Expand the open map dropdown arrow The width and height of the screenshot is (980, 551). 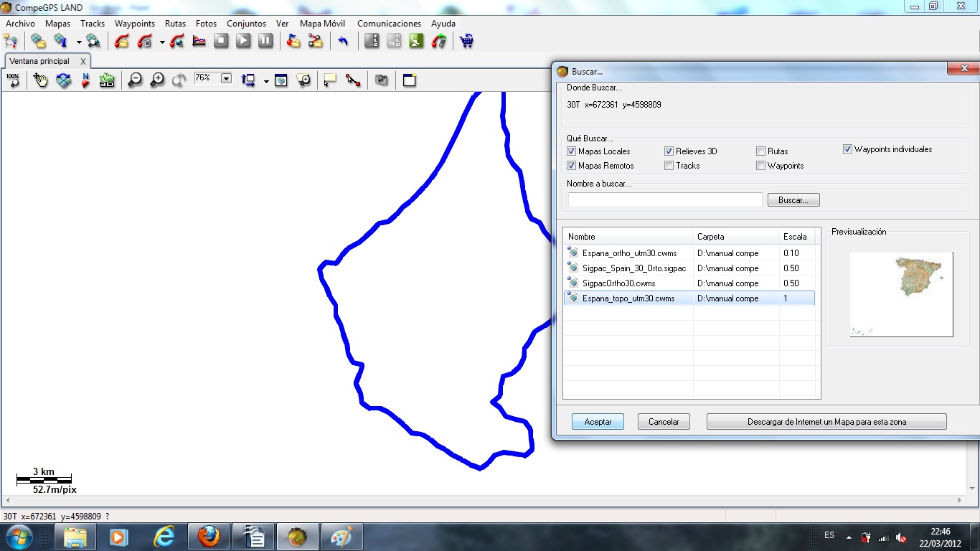coord(79,42)
